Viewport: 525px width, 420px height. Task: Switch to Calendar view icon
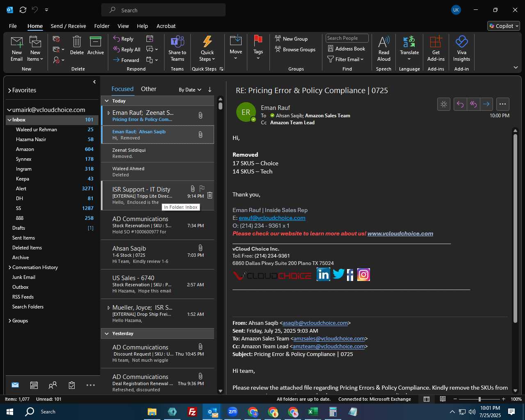[x=34, y=385]
